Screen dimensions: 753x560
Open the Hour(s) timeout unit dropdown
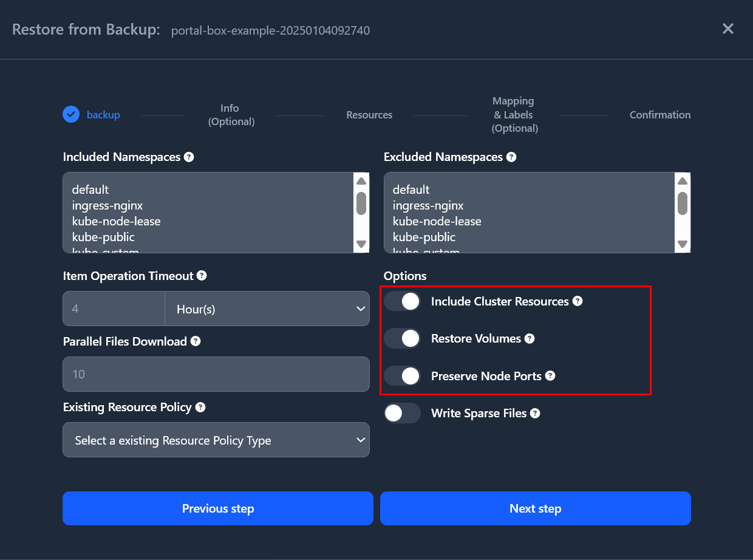coord(267,309)
